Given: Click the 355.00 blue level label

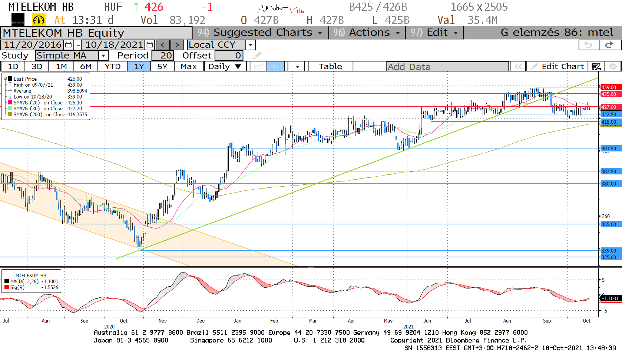Looking at the screenshot, I should [610, 224].
